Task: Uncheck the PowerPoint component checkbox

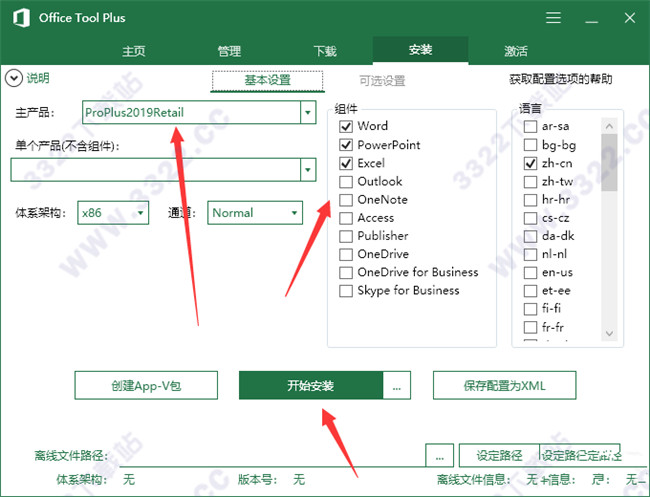Action: coord(346,145)
